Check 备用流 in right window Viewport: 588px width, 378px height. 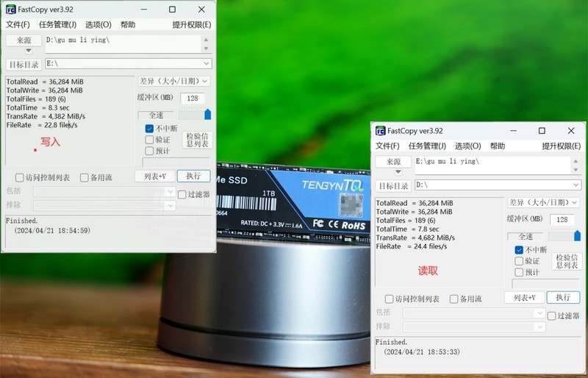454,299
